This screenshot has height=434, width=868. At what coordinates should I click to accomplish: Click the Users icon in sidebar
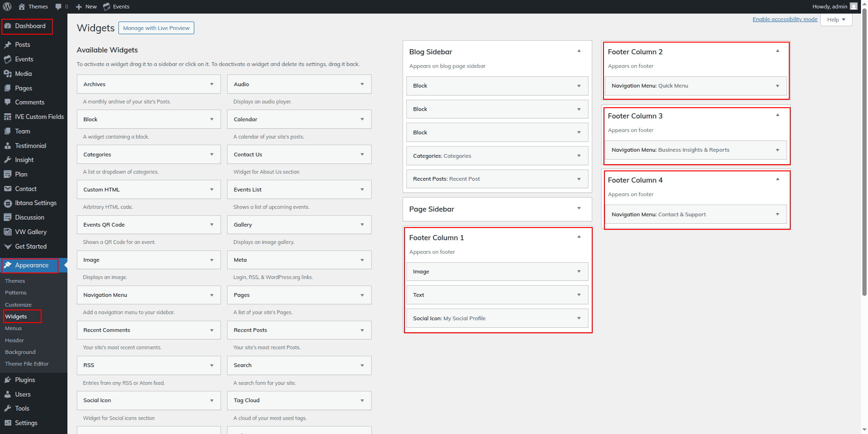(7, 395)
